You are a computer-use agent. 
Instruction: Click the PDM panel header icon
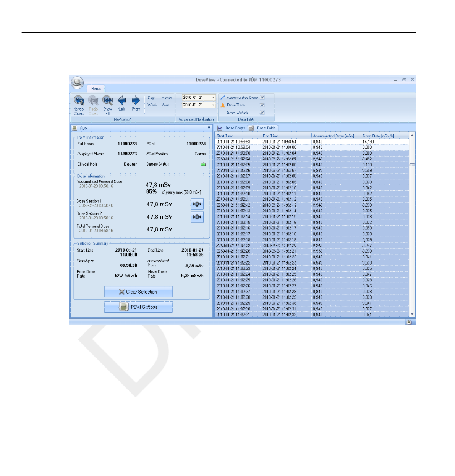coord(74,128)
